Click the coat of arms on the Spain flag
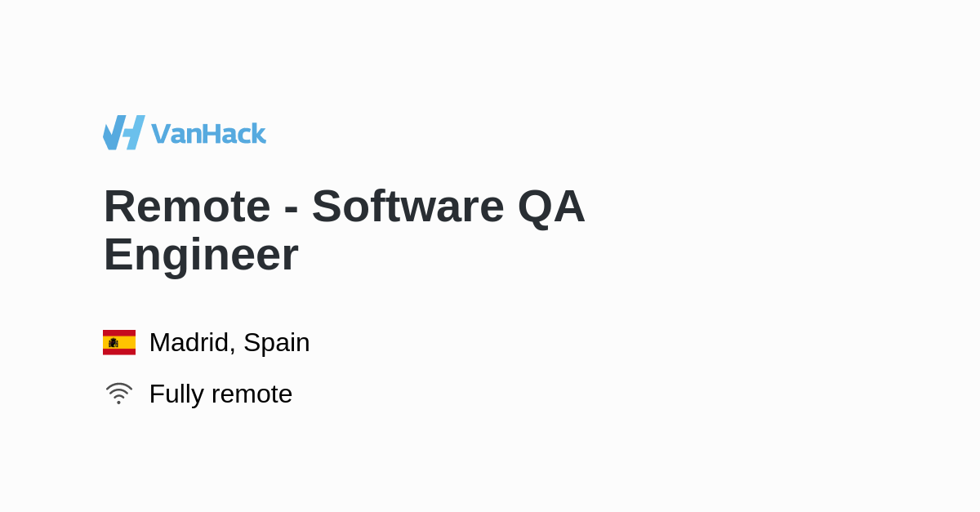 114,343
